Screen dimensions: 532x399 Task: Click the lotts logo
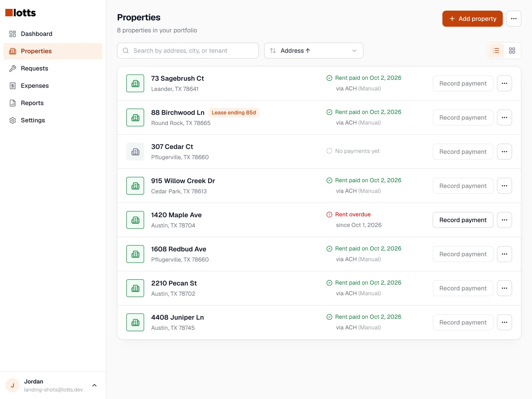(x=21, y=13)
